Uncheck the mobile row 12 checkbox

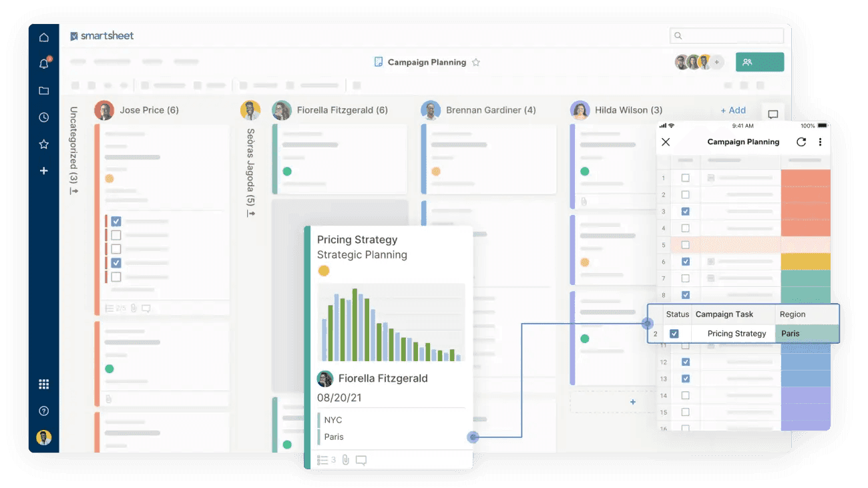click(685, 362)
